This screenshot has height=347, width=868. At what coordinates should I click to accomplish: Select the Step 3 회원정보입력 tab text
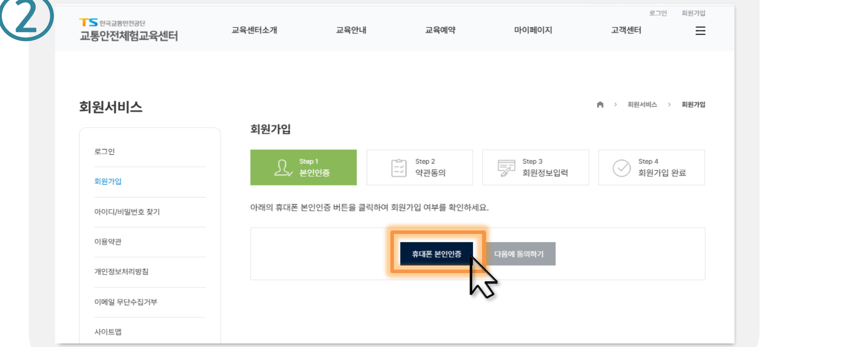pos(545,168)
